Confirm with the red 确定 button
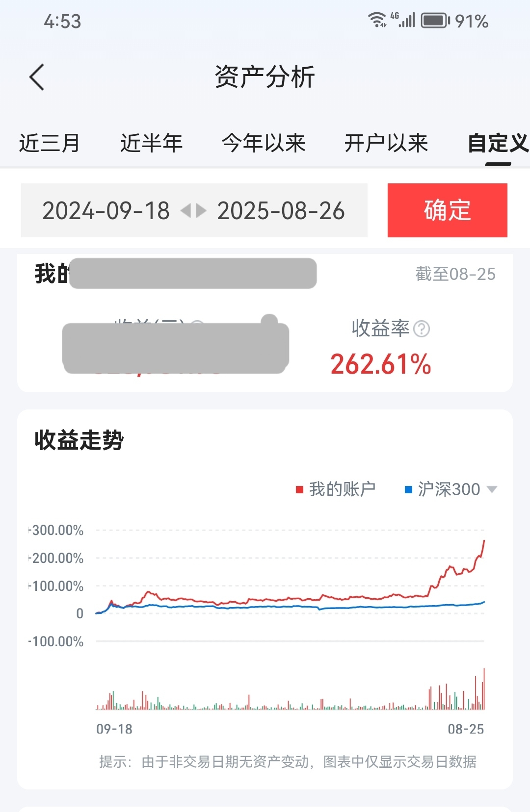The image size is (530, 812). coord(448,210)
